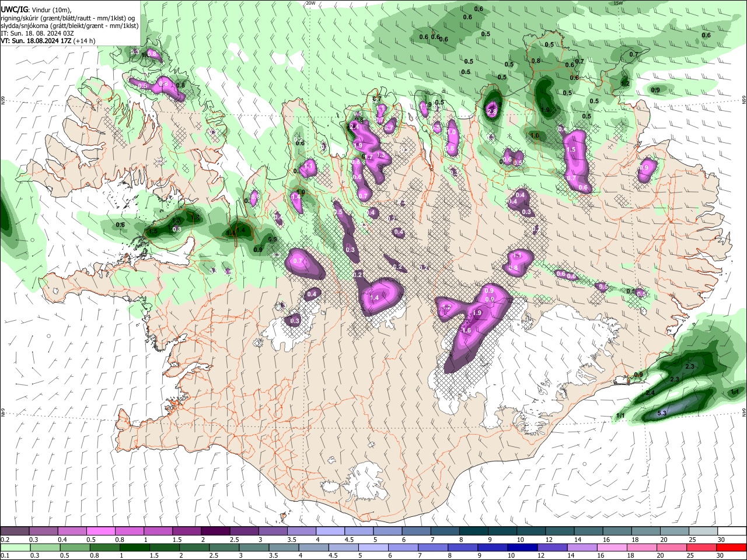Select the pale green 0.1 rain legend swatch
The image size is (747, 560).
coord(15,547)
